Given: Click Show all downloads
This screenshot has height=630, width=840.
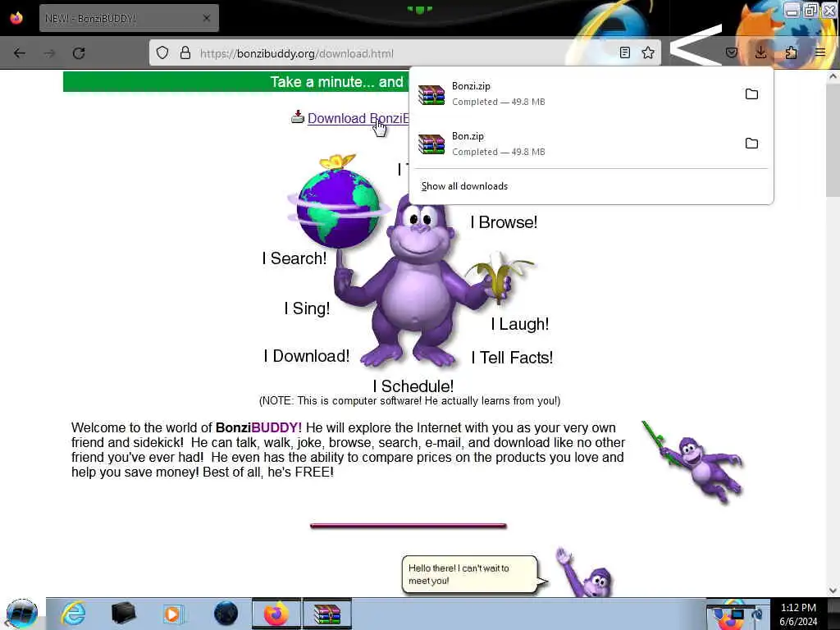Looking at the screenshot, I should pos(464,186).
